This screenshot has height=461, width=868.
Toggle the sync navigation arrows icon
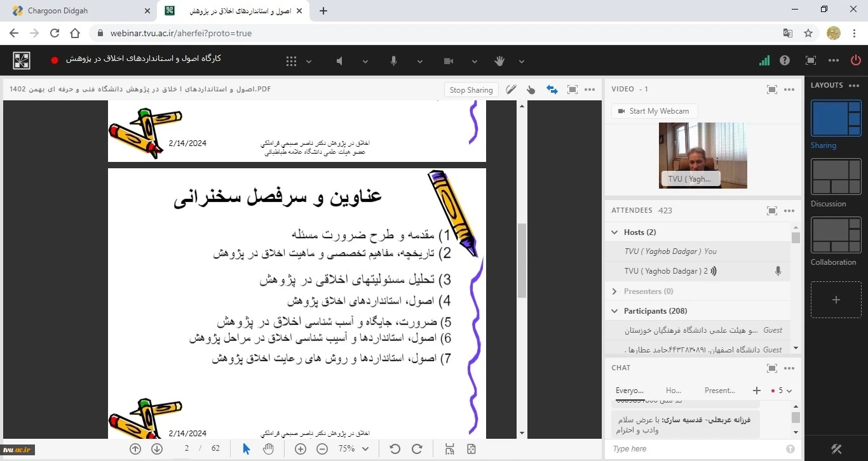click(x=552, y=90)
